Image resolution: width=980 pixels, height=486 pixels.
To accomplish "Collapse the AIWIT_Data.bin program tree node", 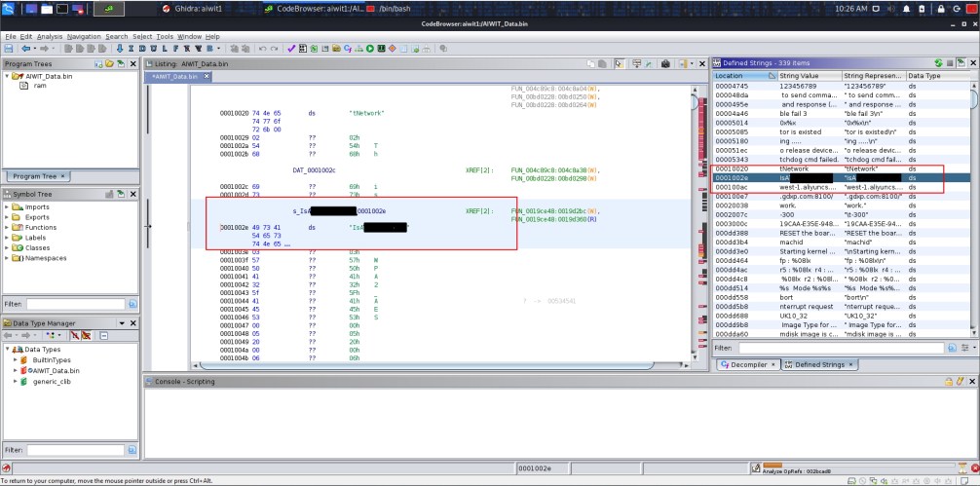I will click(8, 76).
